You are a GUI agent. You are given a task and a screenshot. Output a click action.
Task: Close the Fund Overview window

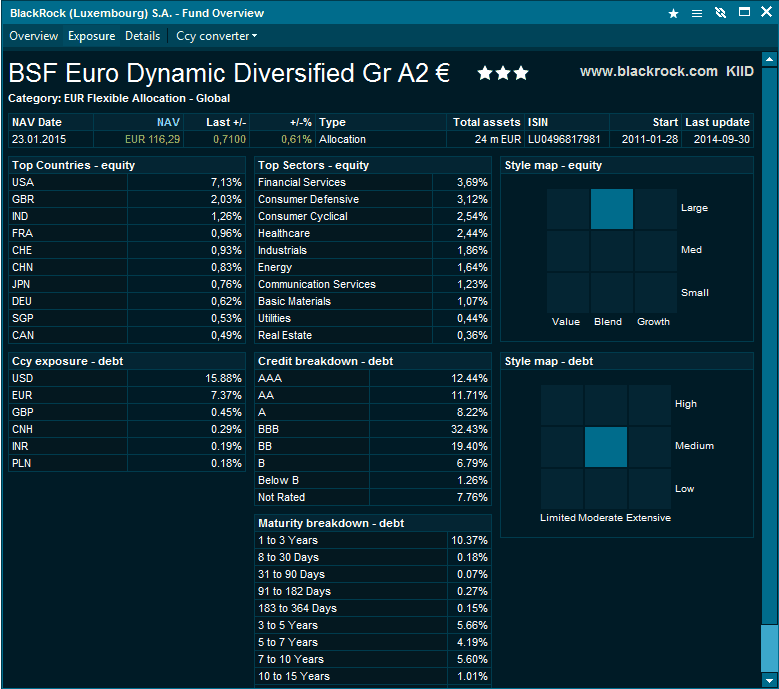click(x=767, y=12)
